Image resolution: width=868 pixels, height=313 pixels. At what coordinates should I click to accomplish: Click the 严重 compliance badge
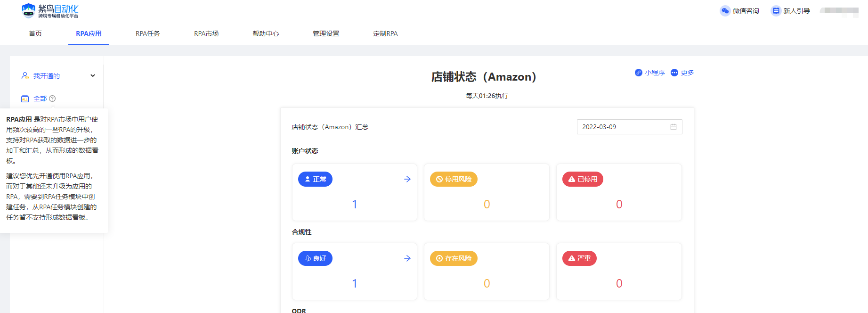[x=579, y=258]
